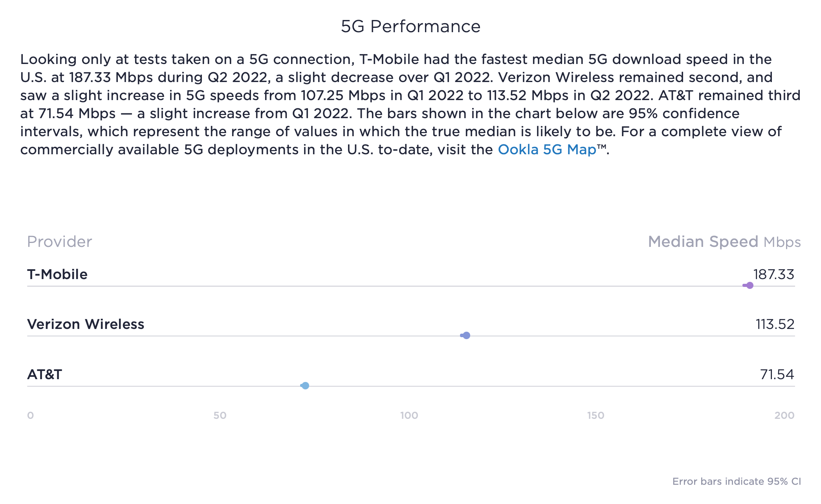Open the Ookla 5G Map link
Viewport: 821px width, 504px height.
547,150
